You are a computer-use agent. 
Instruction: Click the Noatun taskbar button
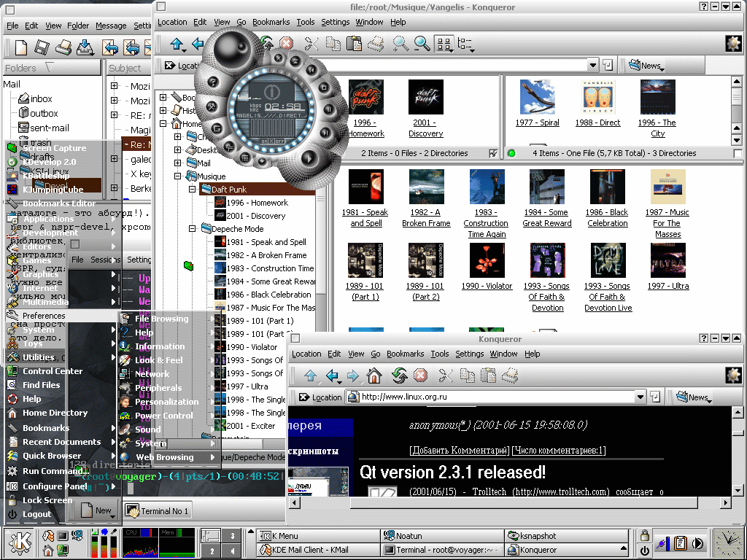[x=441, y=536]
